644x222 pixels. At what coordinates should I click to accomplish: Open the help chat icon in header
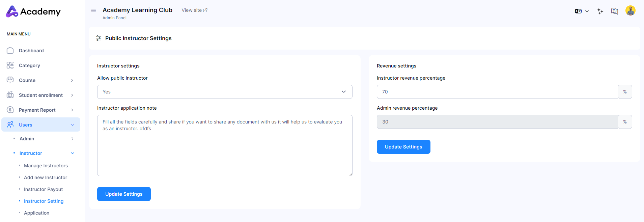[x=614, y=11]
